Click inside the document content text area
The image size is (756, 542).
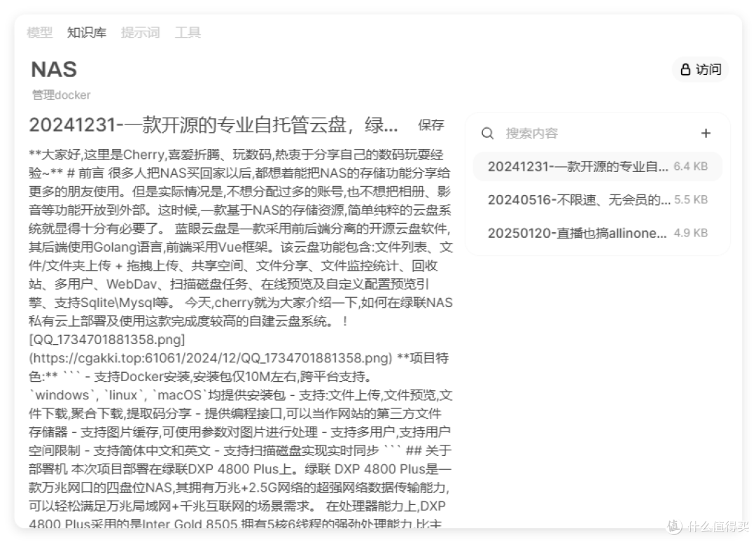tap(240, 337)
